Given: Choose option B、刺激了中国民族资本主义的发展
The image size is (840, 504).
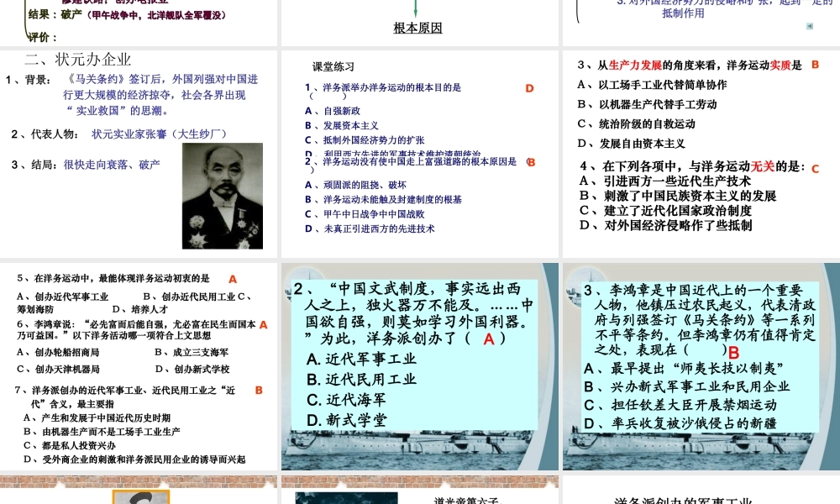Looking at the screenshot, I should [678, 196].
